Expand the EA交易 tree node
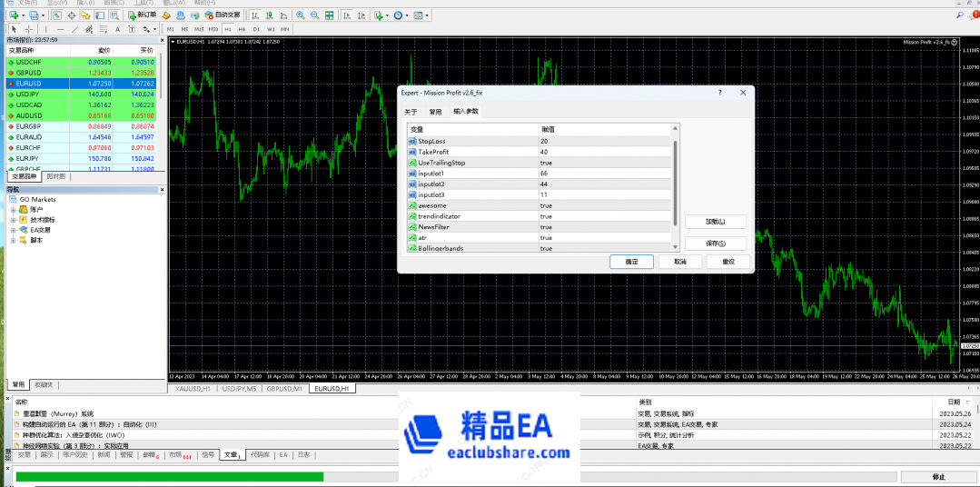This screenshot has height=487, width=980. (14, 230)
